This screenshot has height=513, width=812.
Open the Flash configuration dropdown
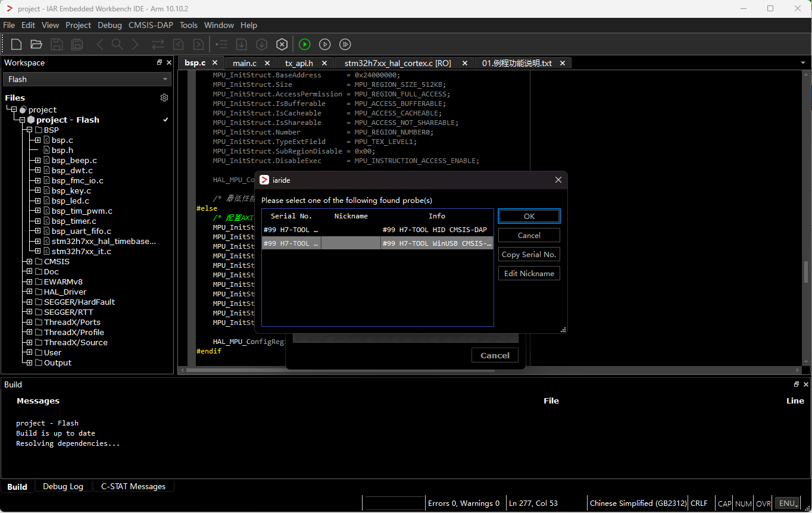coord(87,79)
